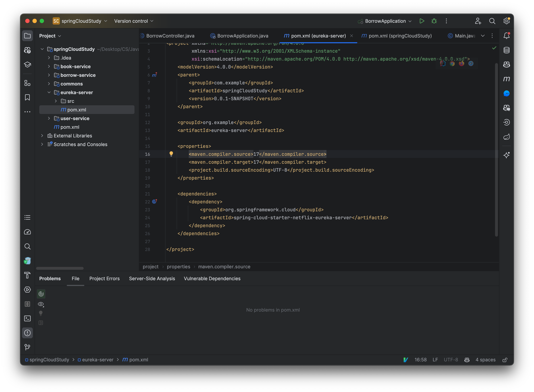534x392 pixels.
Task: Open the Terminal tool window
Action: [x=27, y=318]
